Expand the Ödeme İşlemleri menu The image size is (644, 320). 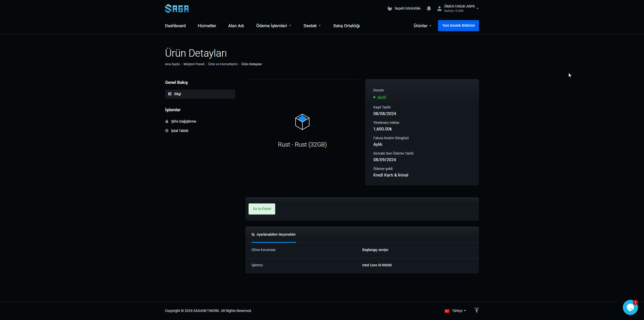point(273,26)
